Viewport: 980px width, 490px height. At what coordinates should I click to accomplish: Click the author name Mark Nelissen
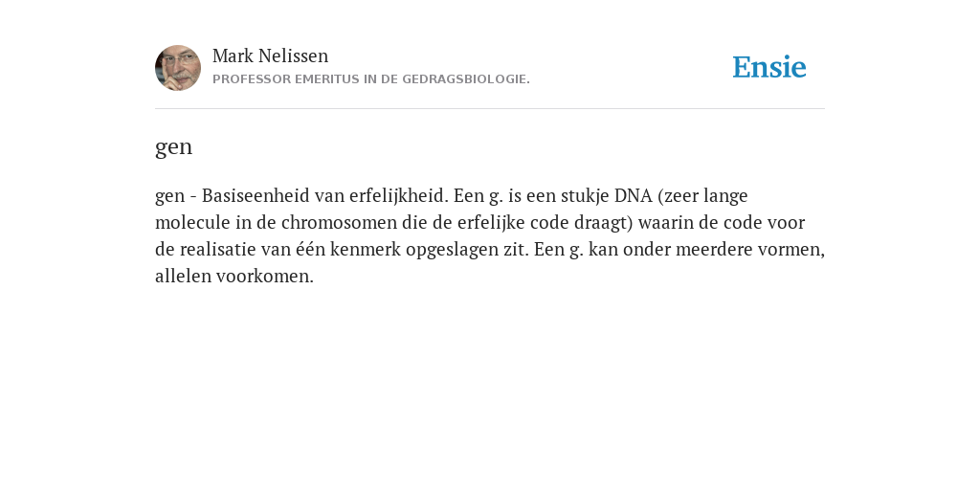270,56
